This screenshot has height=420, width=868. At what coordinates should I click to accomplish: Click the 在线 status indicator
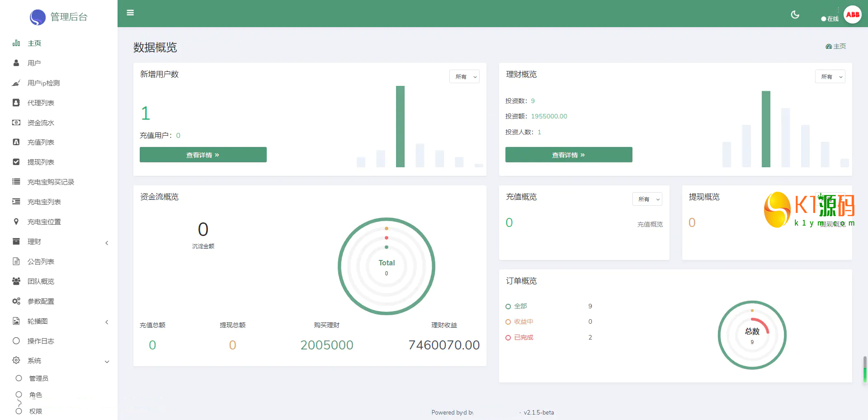pos(830,19)
